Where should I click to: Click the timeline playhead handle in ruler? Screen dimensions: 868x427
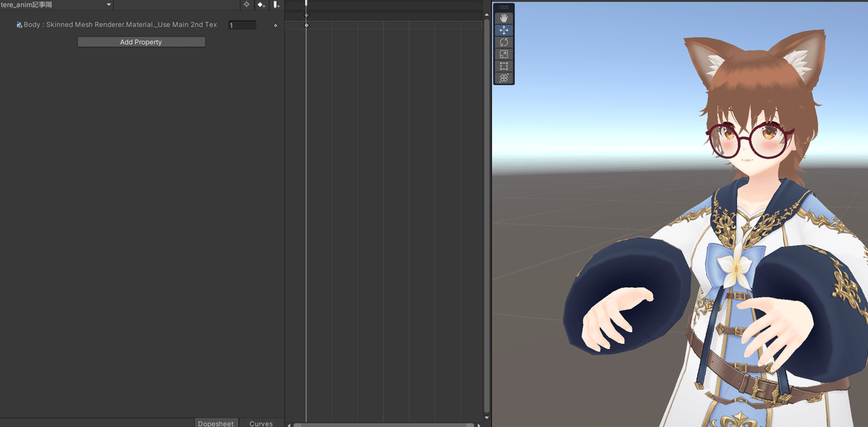pos(306,4)
